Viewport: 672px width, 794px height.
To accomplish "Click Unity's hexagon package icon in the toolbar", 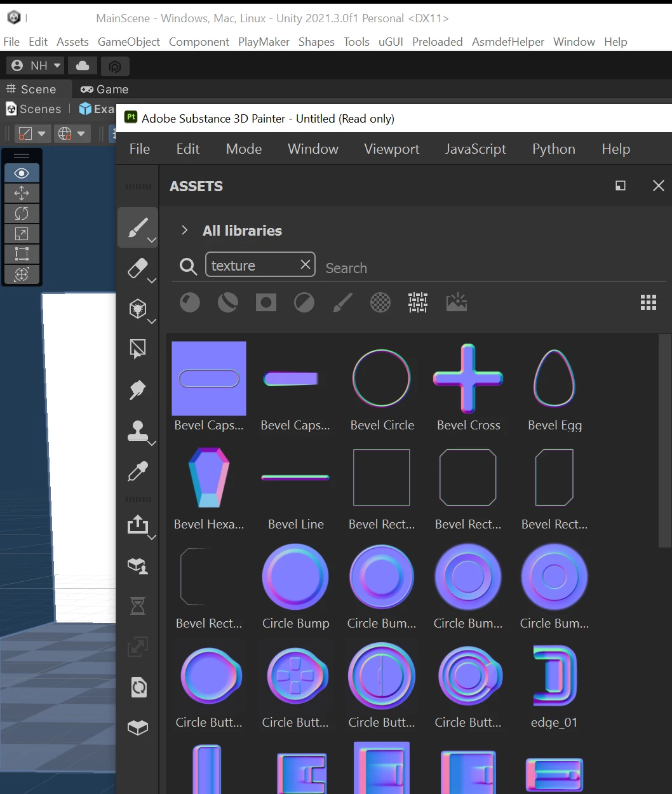I will [115, 66].
